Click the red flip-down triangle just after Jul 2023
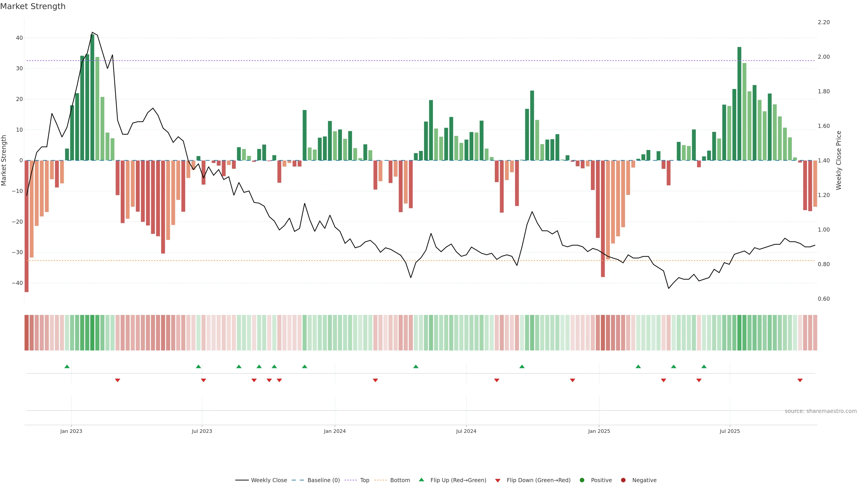Screen dimensions: 868x488 tap(203, 380)
